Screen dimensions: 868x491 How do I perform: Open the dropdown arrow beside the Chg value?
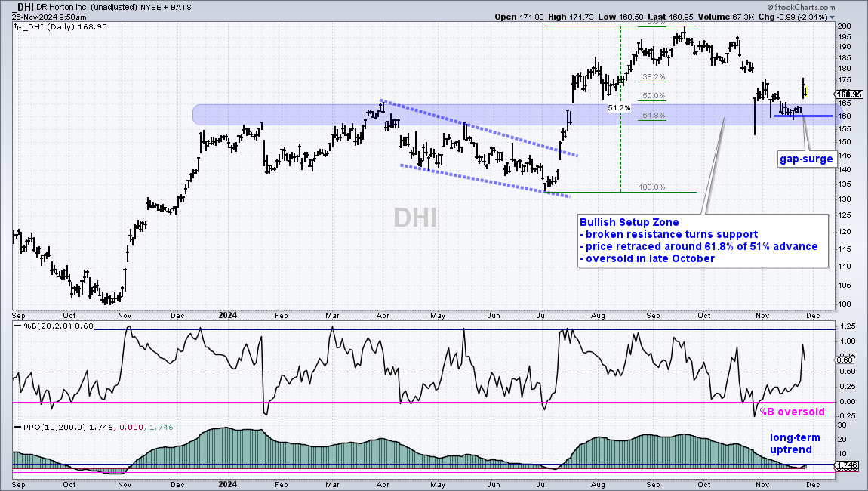pos(832,17)
